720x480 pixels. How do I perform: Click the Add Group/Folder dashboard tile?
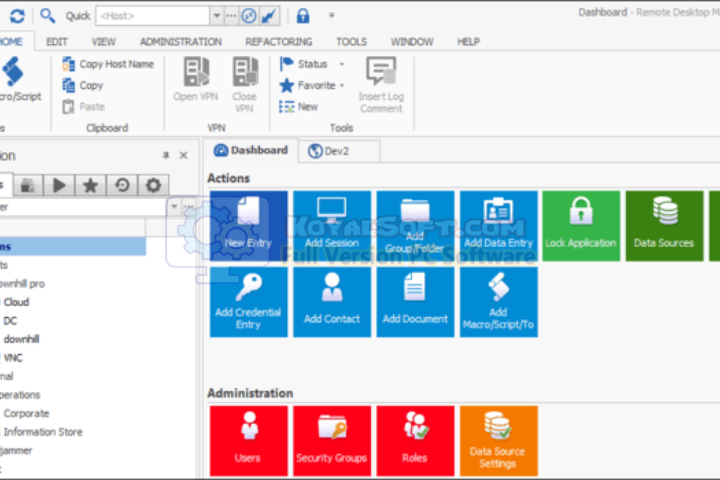tap(415, 226)
